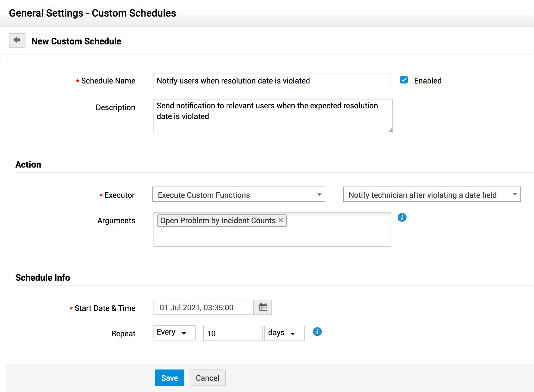Screen dimensions: 534x392
Task: Click the back arrow beside New Custom Schedule
Action: 17,40
